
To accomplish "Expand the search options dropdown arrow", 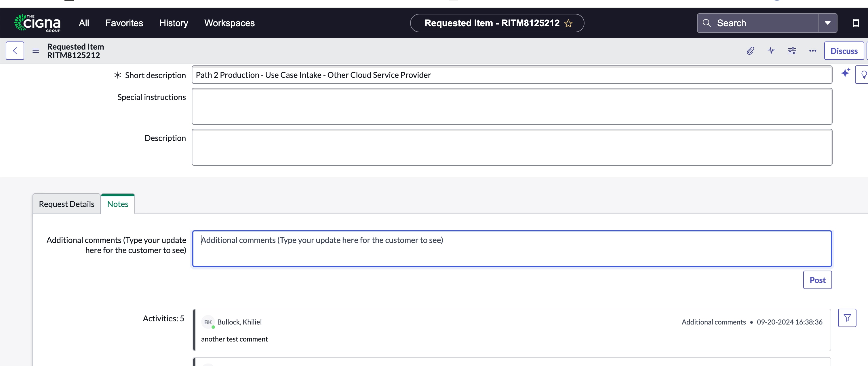I will (x=828, y=23).
